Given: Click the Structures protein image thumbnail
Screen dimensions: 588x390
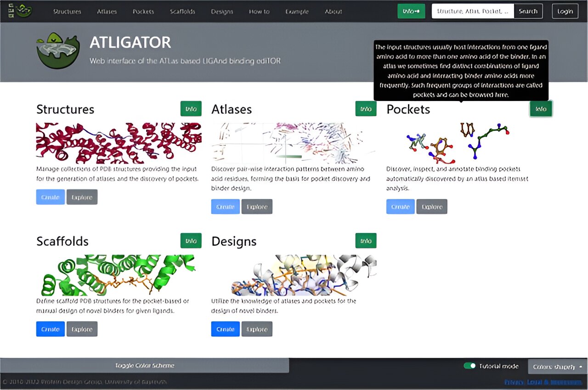Looking at the screenshot, I should point(119,143).
